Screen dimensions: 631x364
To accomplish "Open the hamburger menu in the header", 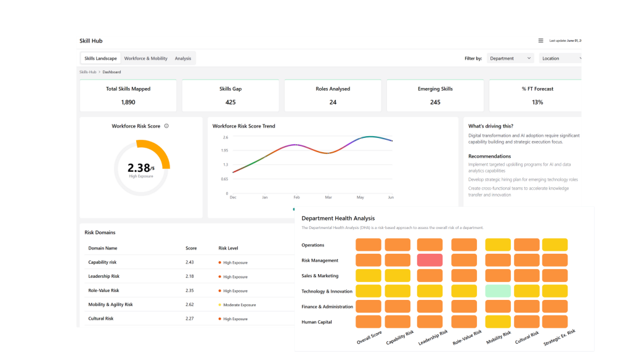I will [540, 41].
